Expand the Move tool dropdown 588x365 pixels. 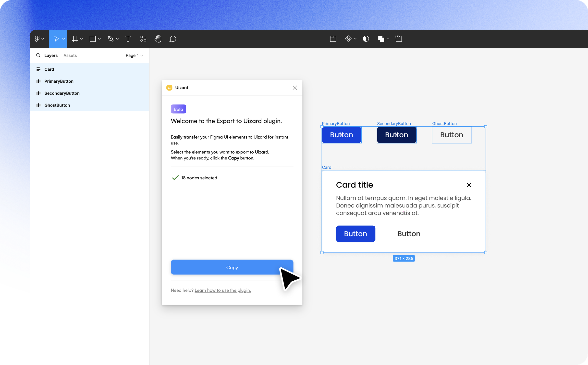pyautogui.click(x=63, y=39)
